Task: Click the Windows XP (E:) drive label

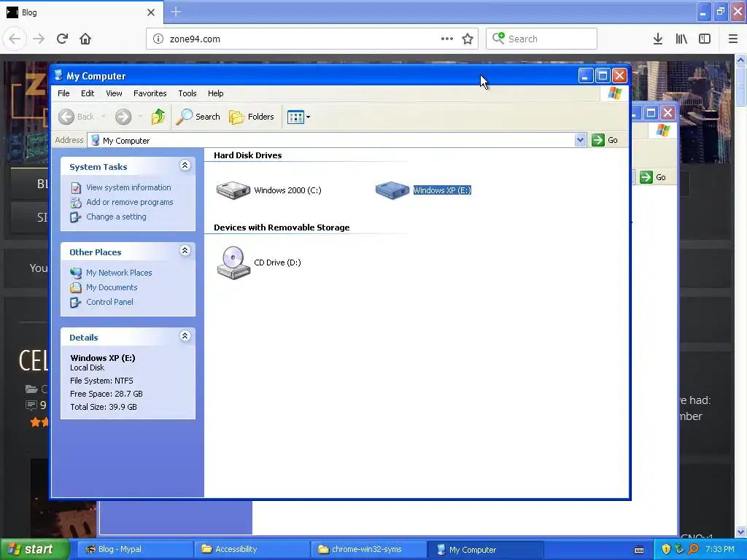Action: 441,190
